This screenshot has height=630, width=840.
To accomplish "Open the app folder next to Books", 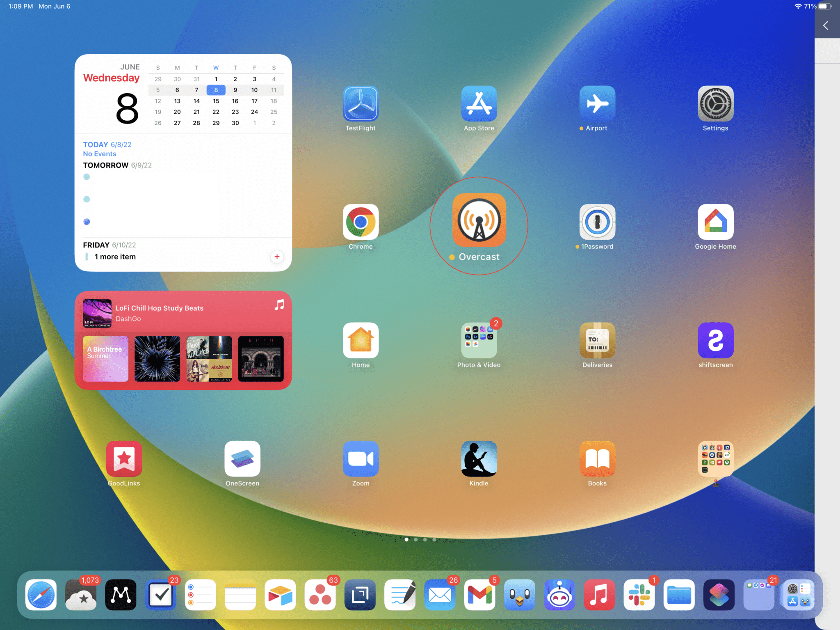I will 715,459.
